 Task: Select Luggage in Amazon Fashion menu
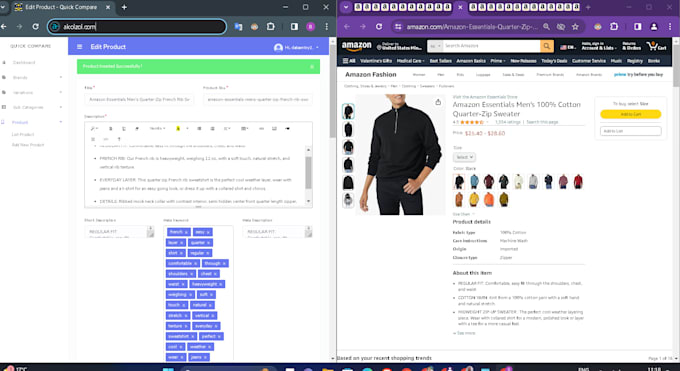pyautogui.click(x=483, y=75)
